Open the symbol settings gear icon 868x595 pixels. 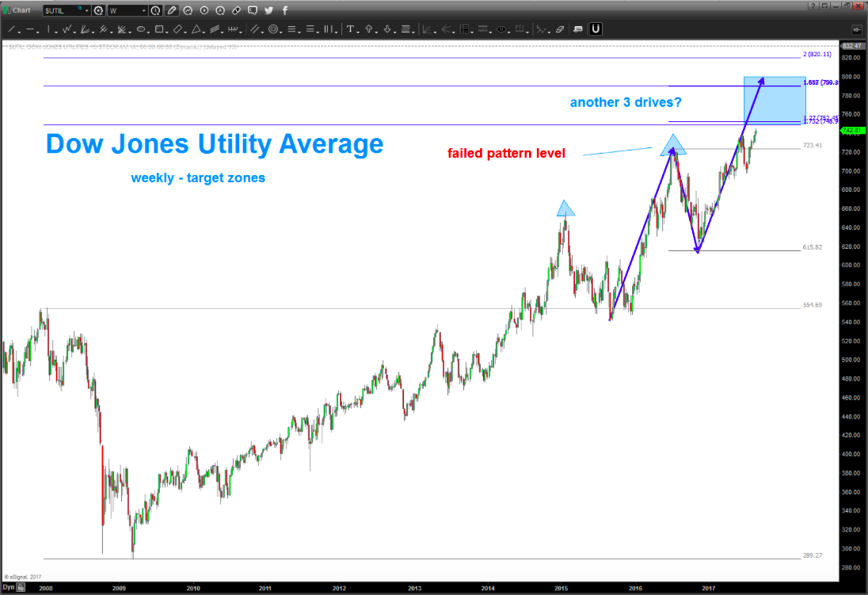98,10
